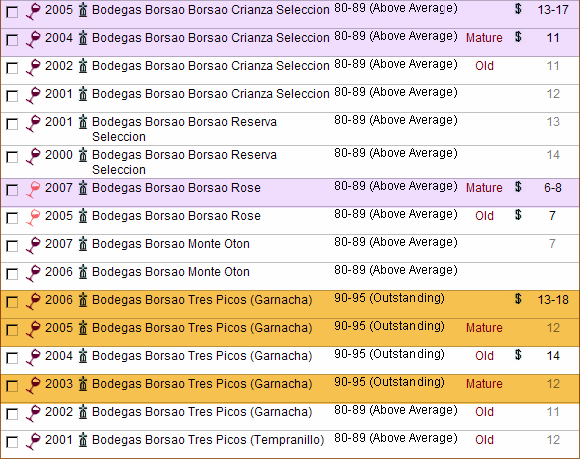This screenshot has width=580, height=459.
Task: Click the 13-17 price for 2005 Crianza Seleccion
Action: [x=553, y=10]
